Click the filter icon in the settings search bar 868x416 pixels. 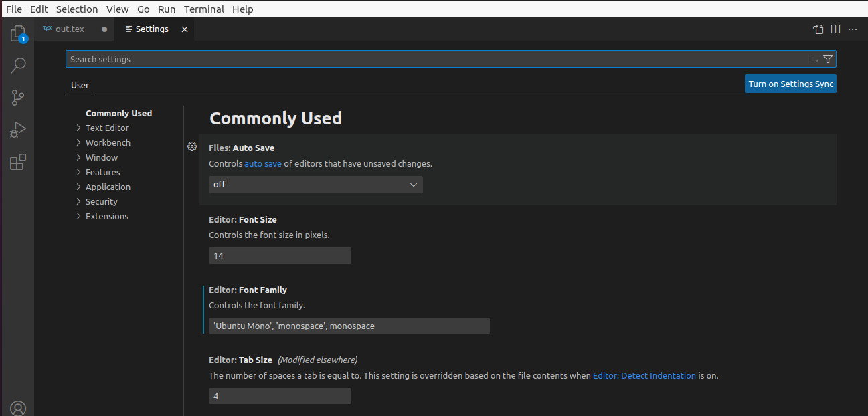828,59
